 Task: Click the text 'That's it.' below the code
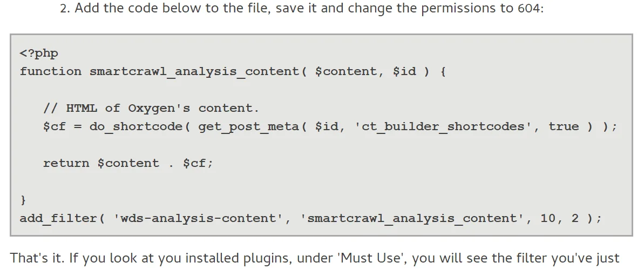tap(37, 258)
